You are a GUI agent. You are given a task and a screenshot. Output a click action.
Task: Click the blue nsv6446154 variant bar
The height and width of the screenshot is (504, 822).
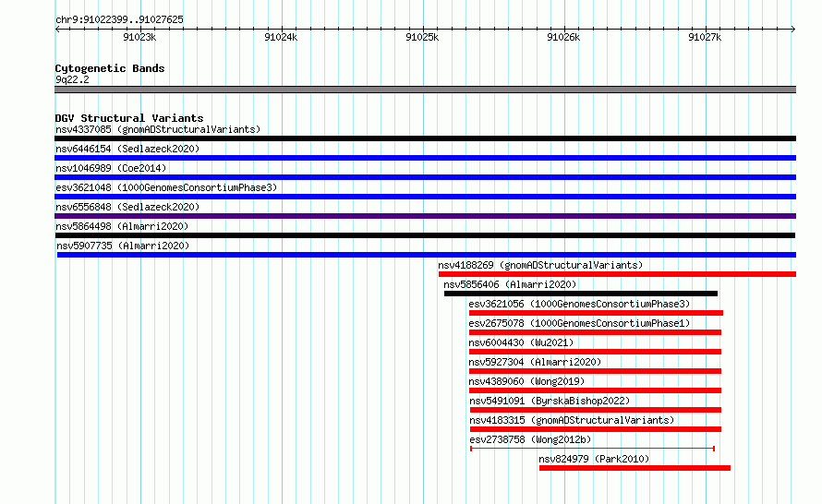pyautogui.click(x=425, y=158)
